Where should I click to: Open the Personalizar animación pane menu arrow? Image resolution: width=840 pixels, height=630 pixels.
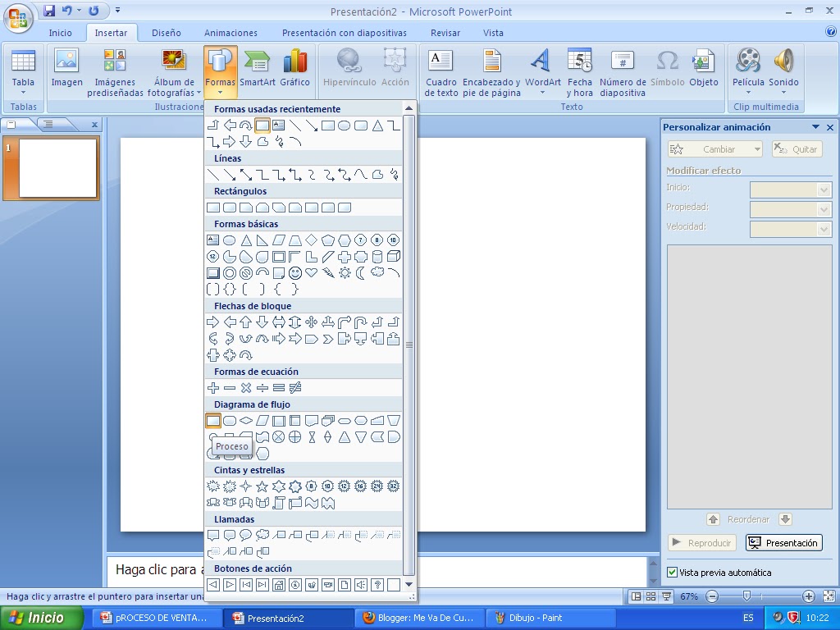click(x=815, y=127)
